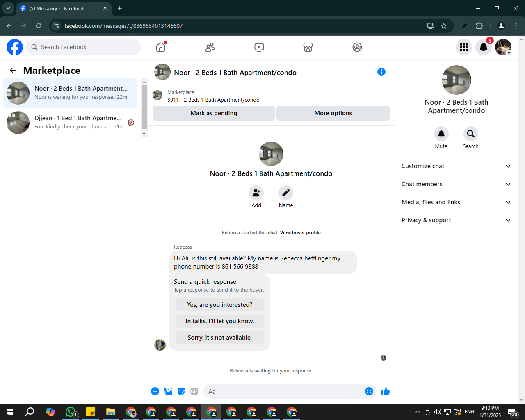This screenshot has width=525, height=420.
Task: Open conversation information (blue i icon)
Action: (x=381, y=72)
